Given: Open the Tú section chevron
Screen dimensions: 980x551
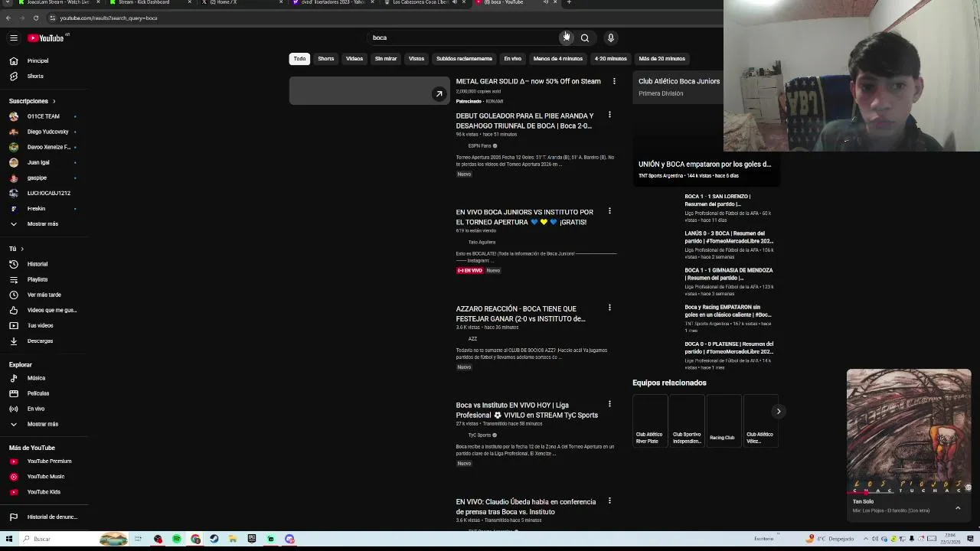Looking at the screenshot, I should (22, 249).
